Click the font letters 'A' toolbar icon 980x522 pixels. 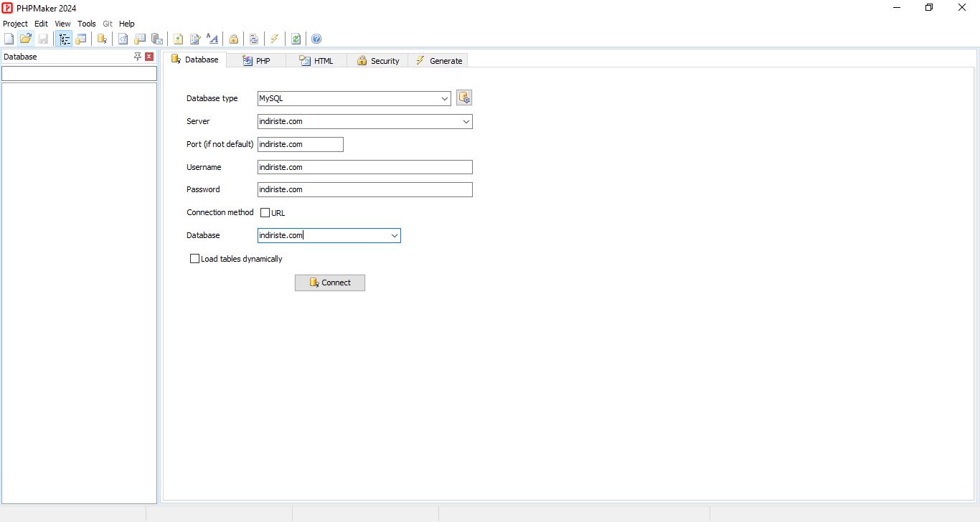[212, 39]
